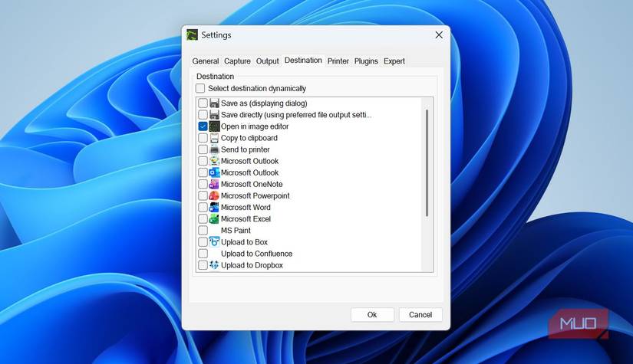This screenshot has width=633, height=364.
Task: Tick the Microsoft Word checkbox
Action: [x=203, y=207]
